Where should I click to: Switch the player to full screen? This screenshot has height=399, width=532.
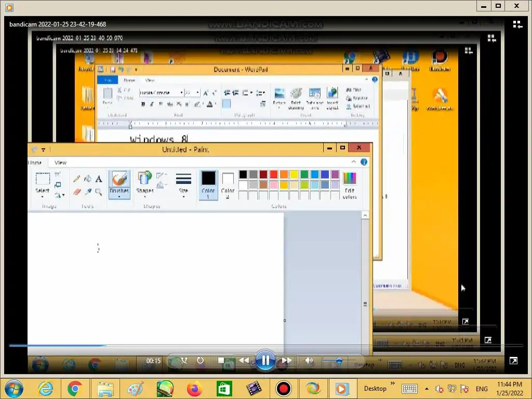click(513, 361)
